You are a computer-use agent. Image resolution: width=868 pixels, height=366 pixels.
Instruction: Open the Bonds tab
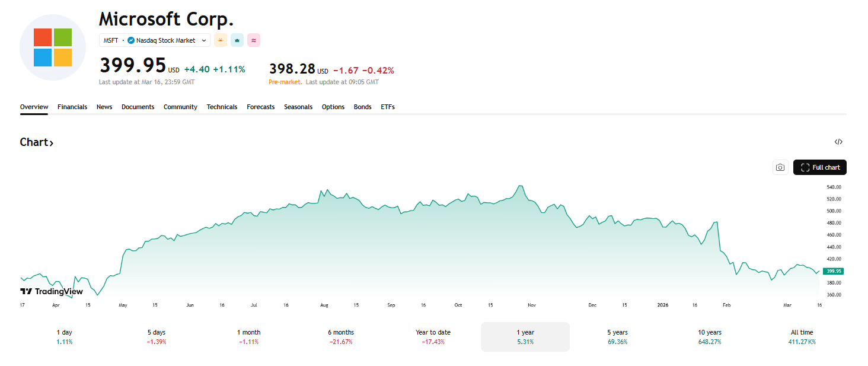[363, 107]
